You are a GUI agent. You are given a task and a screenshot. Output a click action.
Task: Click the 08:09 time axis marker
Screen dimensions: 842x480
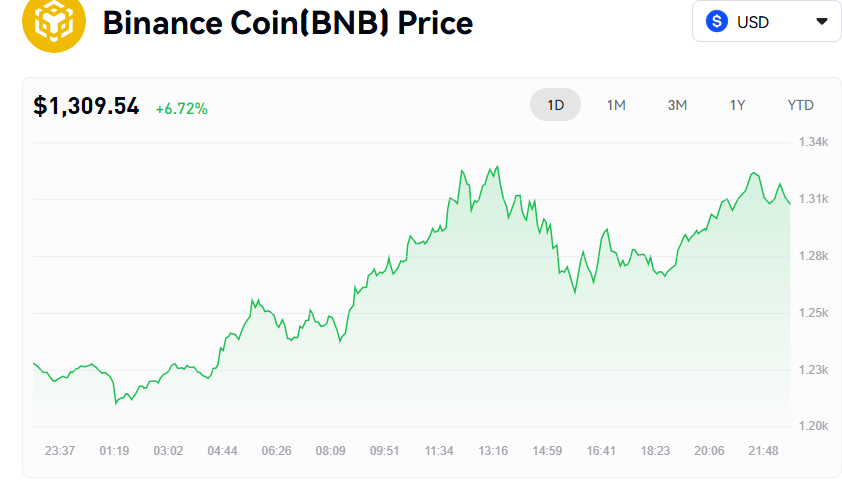330,451
